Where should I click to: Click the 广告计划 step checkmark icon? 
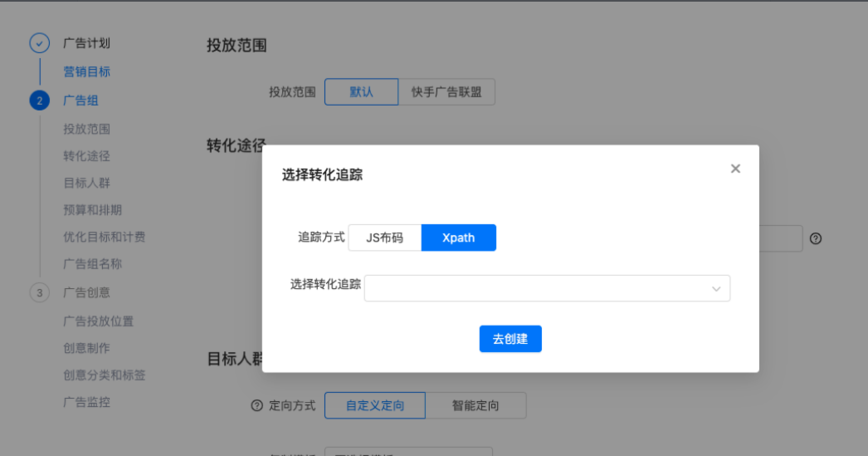pos(39,43)
